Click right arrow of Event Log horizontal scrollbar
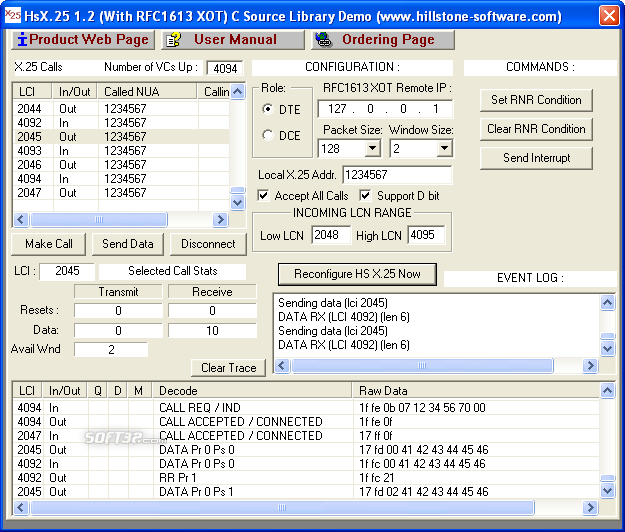Screen dimensions: 625x532 click(590, 365)
